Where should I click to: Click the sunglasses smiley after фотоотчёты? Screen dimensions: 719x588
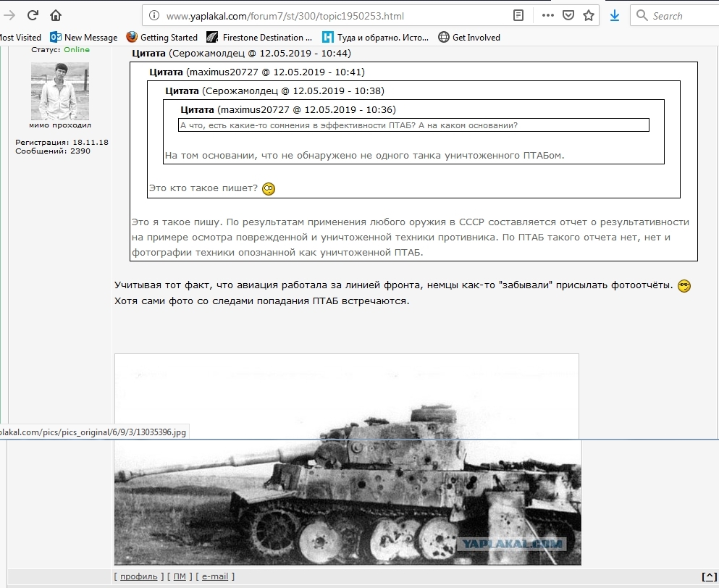[684, 286]
